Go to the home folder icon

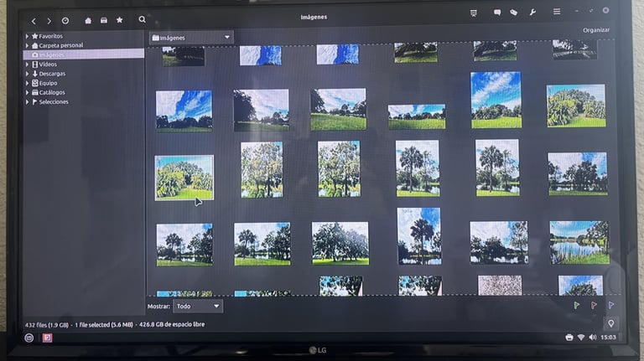(x=88, y=20)
